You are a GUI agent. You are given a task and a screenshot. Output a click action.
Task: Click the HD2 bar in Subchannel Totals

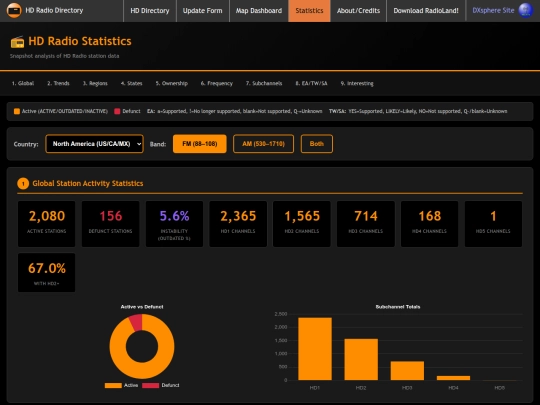361,360
